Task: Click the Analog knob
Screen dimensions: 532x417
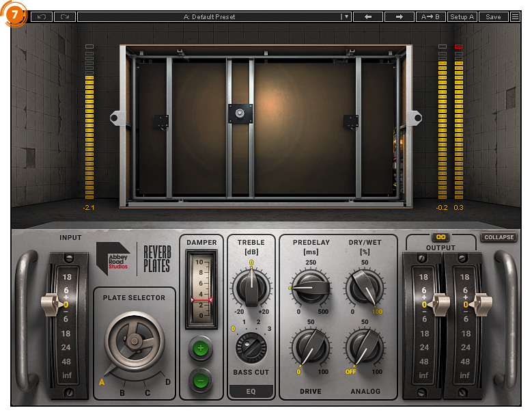Action: [x=365, y=347]
